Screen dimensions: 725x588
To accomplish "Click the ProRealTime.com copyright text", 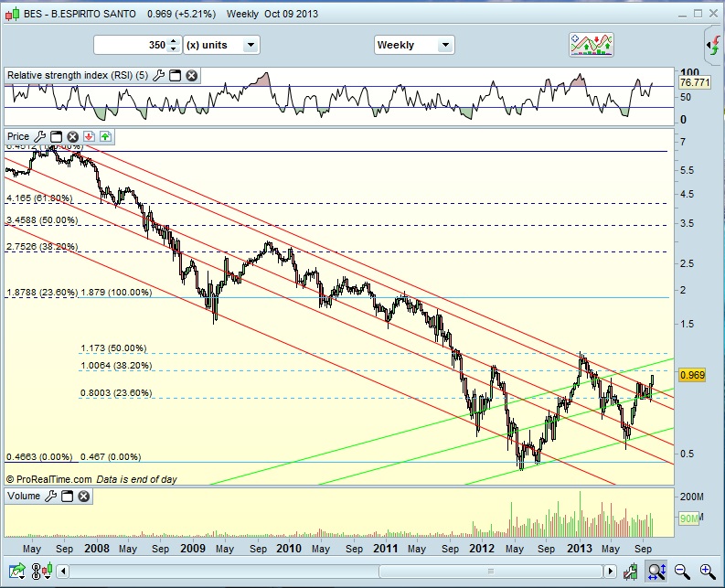I will 48,479.
